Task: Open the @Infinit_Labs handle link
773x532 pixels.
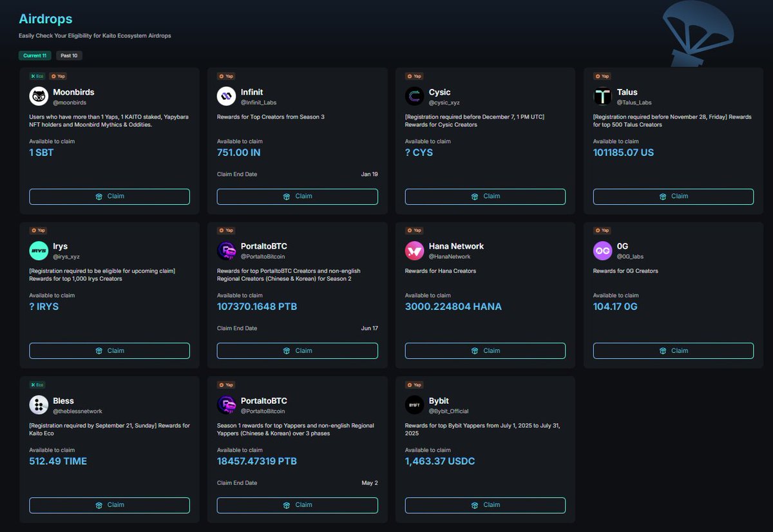Action: (x=258, y=102)
